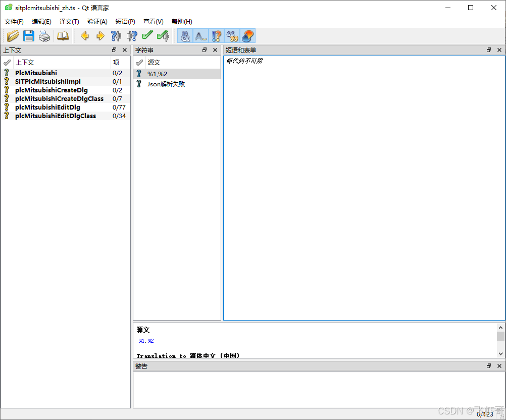506x420 pixels.
Task: Save the file with floppy disk icon
Action: tap(29, 36)
